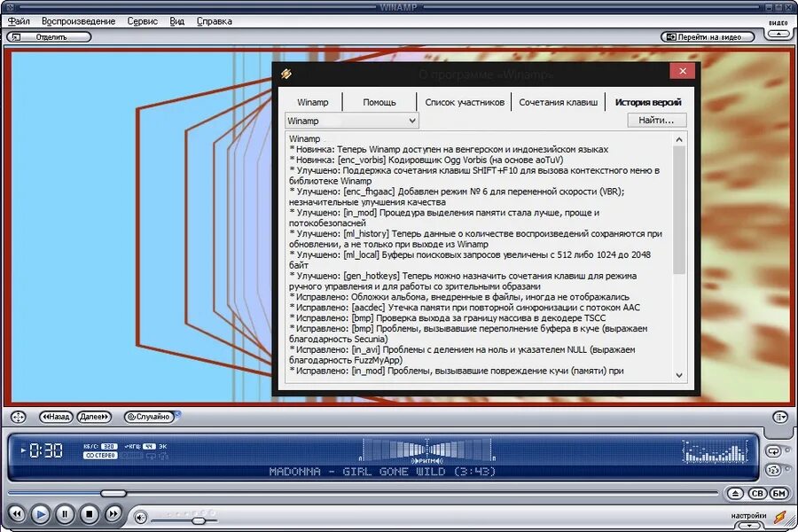The height and width of the screenshot is (532, 798).
Task: Click the changelog scrollbar thumb
Action: click(679, 210)
